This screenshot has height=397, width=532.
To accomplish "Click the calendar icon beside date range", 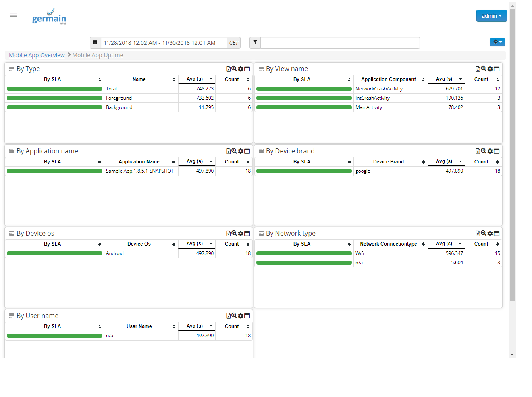I will point(95,42).
